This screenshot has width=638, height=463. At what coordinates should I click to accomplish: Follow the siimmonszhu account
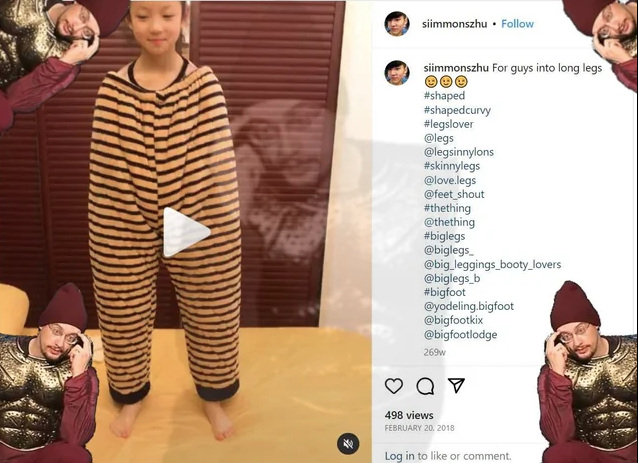click(517, 24)
